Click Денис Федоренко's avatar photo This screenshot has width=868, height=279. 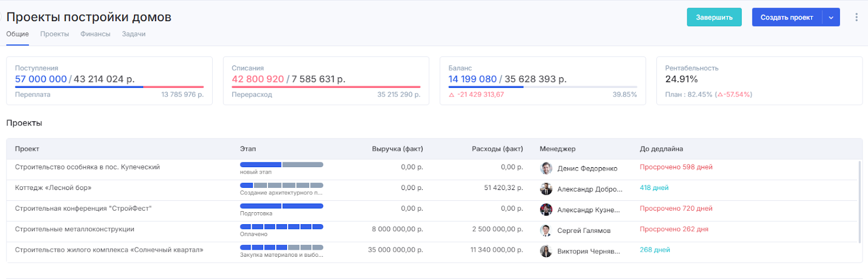546,168
